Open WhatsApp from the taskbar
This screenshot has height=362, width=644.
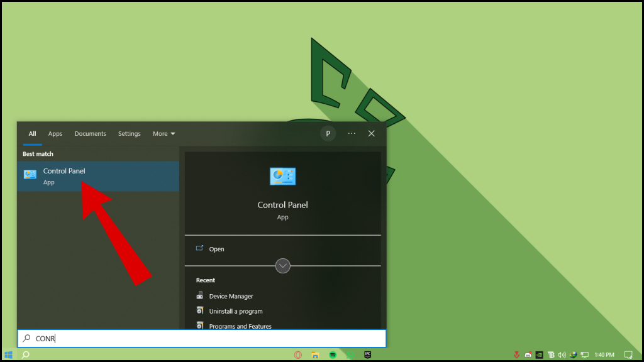(x=350, y=354)
